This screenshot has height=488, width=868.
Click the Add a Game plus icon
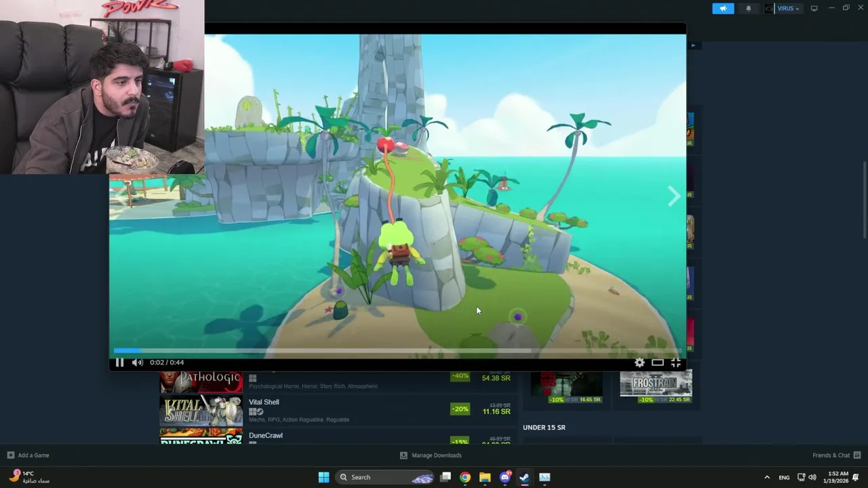point(10,455)
